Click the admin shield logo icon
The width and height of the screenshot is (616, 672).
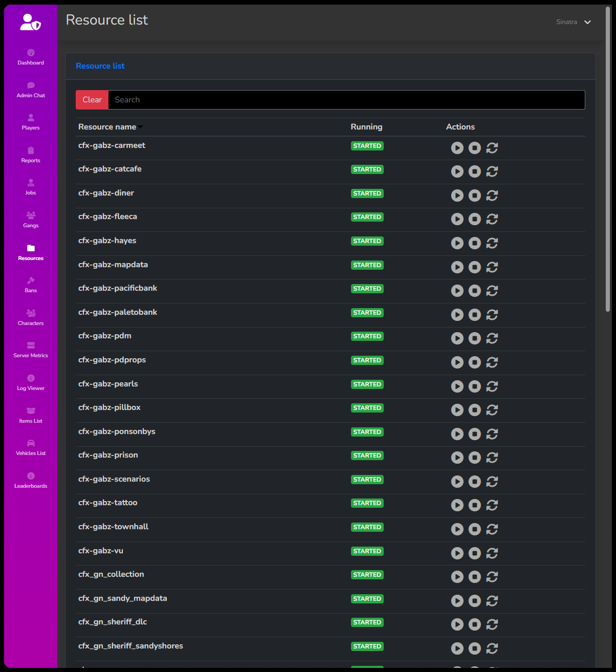[30, 22]
